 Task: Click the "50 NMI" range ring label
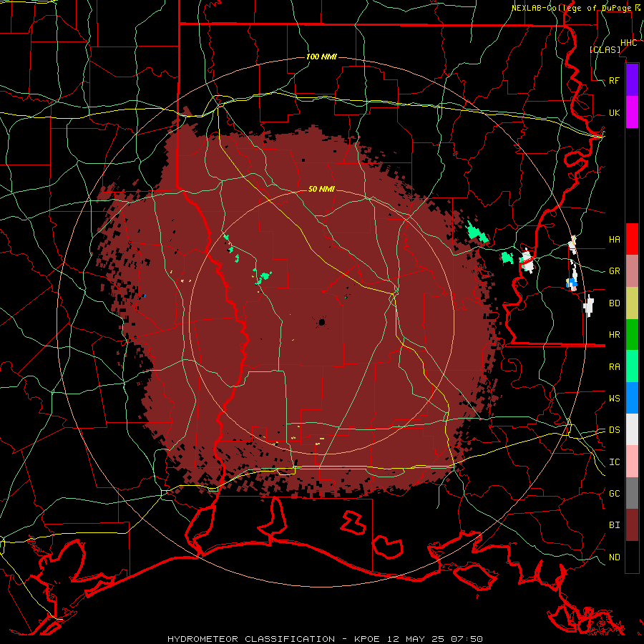321,189
